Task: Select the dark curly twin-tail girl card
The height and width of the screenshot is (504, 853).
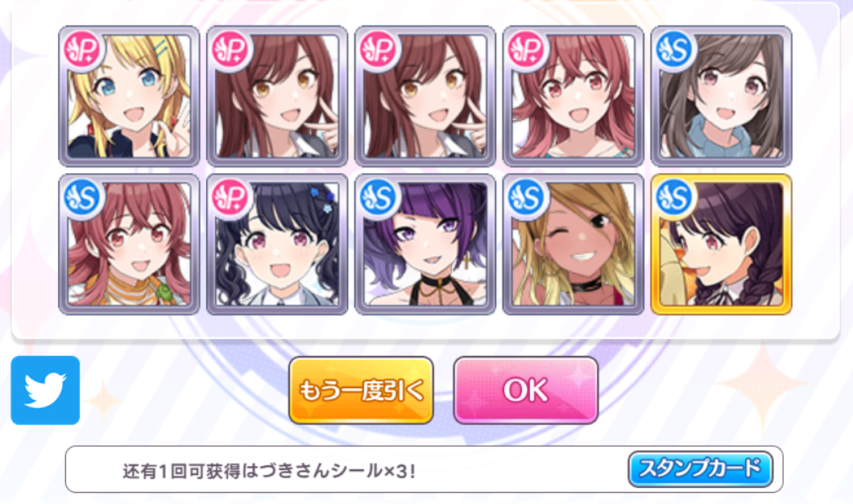Action: (x=277, y=244)
